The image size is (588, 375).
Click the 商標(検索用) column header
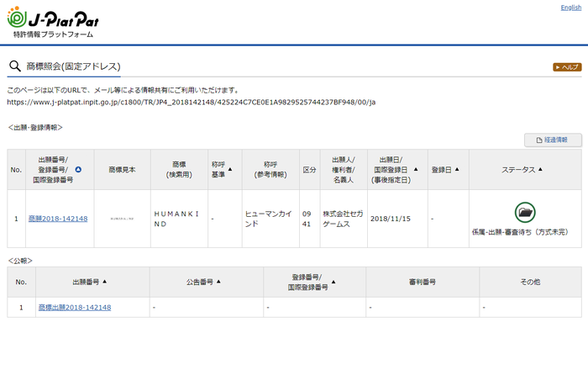[179, 170]
